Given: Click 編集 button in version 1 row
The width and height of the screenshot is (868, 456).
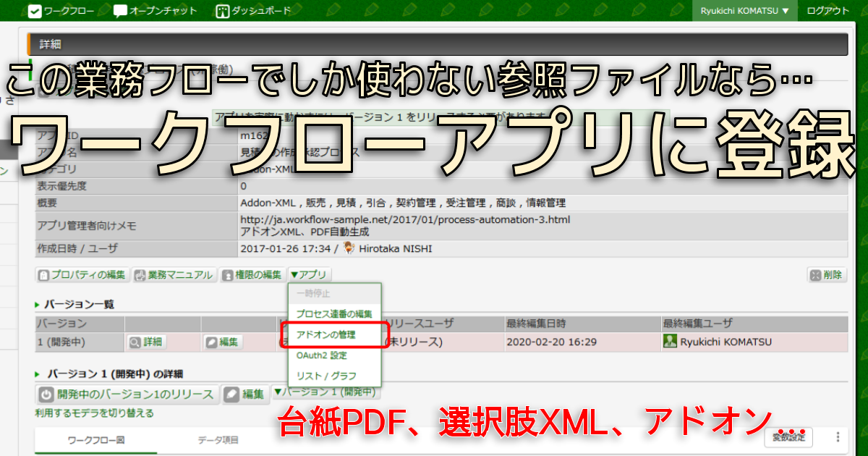Looking at the screenshot, I should pos(223,342).
